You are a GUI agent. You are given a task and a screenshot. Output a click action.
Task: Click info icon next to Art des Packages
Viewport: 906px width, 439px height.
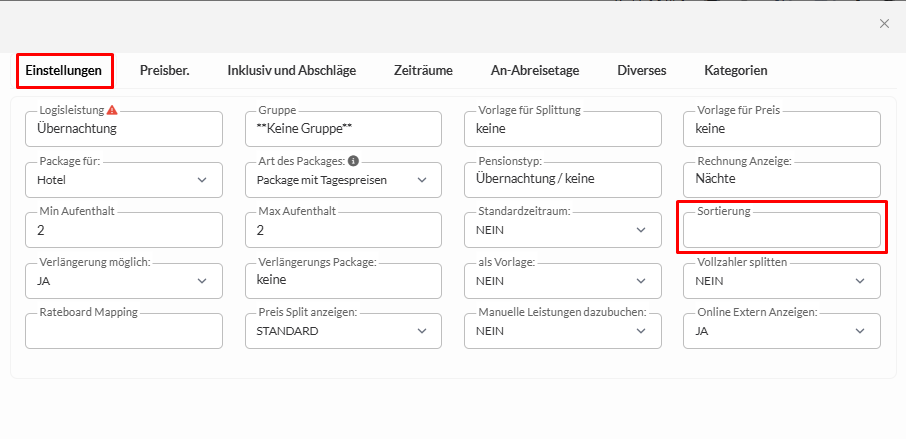353,161
